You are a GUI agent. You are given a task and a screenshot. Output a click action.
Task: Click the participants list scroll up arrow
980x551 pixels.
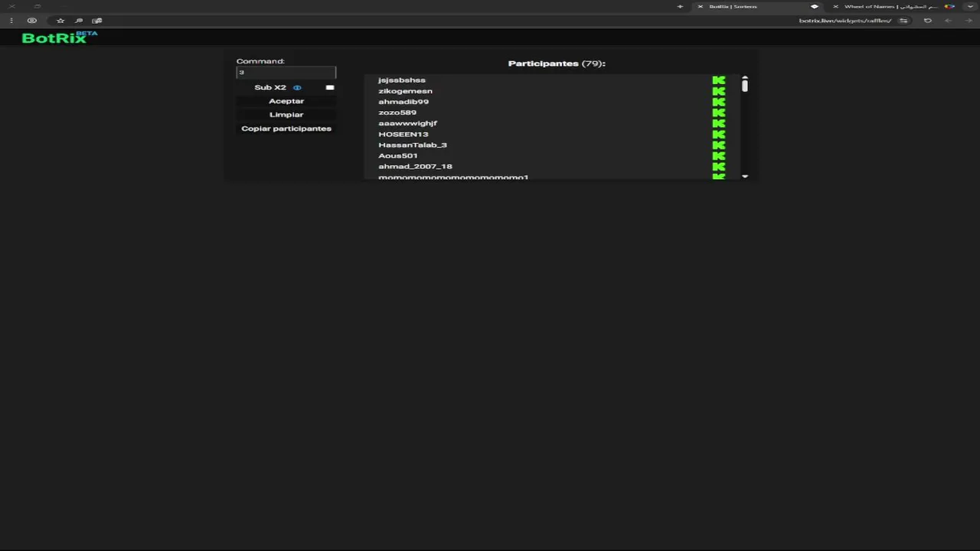click(744, 77)
